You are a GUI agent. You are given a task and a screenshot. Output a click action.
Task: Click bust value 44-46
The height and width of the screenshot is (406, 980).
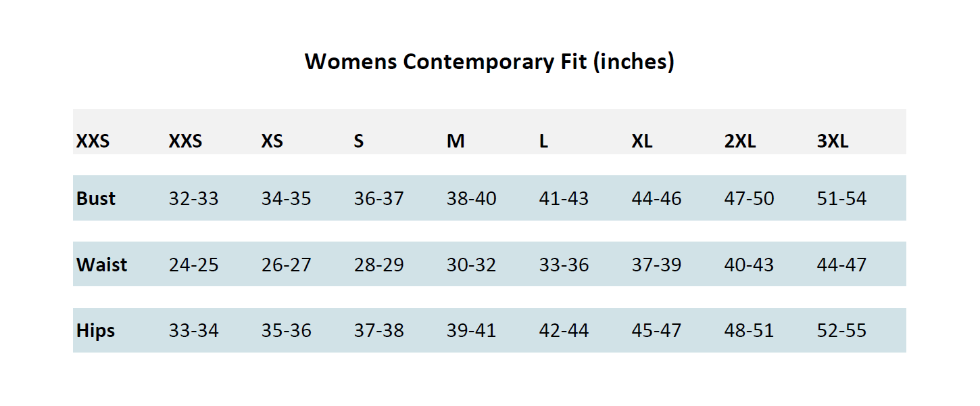[x=656, y=198]
